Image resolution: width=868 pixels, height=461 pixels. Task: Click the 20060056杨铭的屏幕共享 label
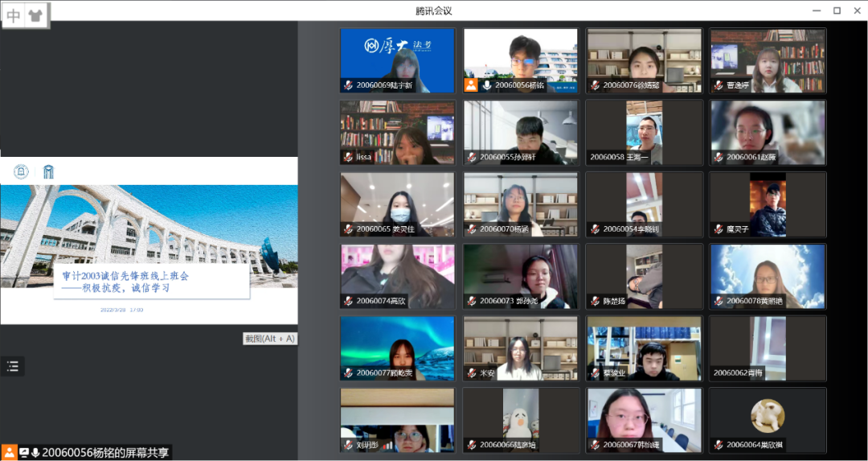(105, 453)
